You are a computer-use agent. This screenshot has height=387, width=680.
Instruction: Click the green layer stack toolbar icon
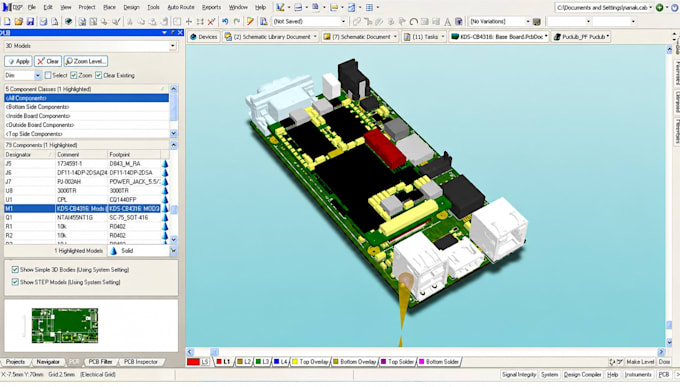tap(68, 21)
